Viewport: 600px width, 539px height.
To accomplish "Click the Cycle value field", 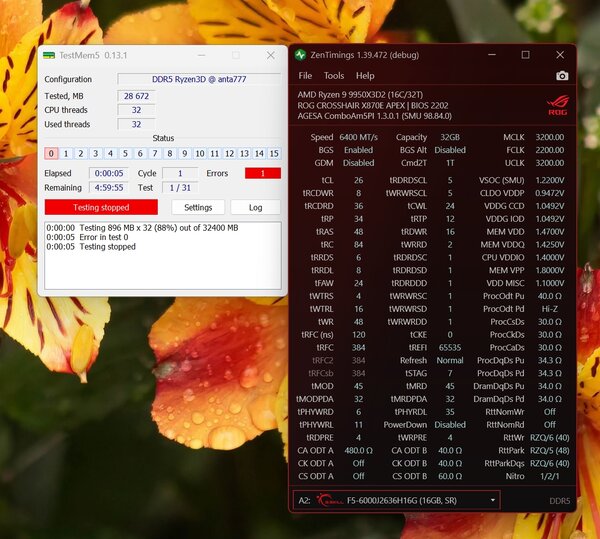I will 180,173.
